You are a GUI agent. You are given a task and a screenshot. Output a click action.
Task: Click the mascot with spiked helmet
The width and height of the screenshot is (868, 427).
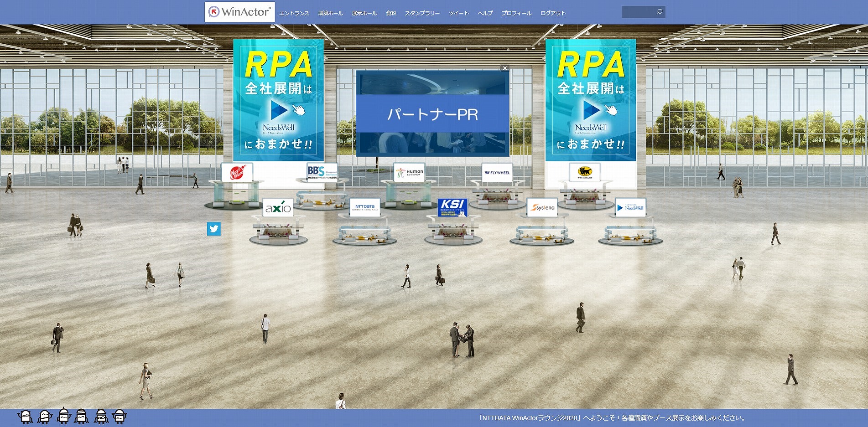pos(63,416)
